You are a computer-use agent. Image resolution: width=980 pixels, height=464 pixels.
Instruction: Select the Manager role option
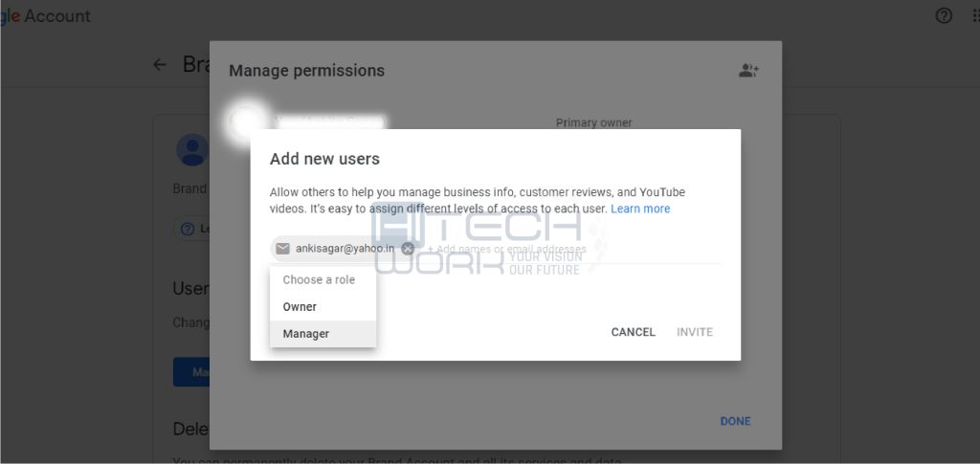tap(323, 334)
